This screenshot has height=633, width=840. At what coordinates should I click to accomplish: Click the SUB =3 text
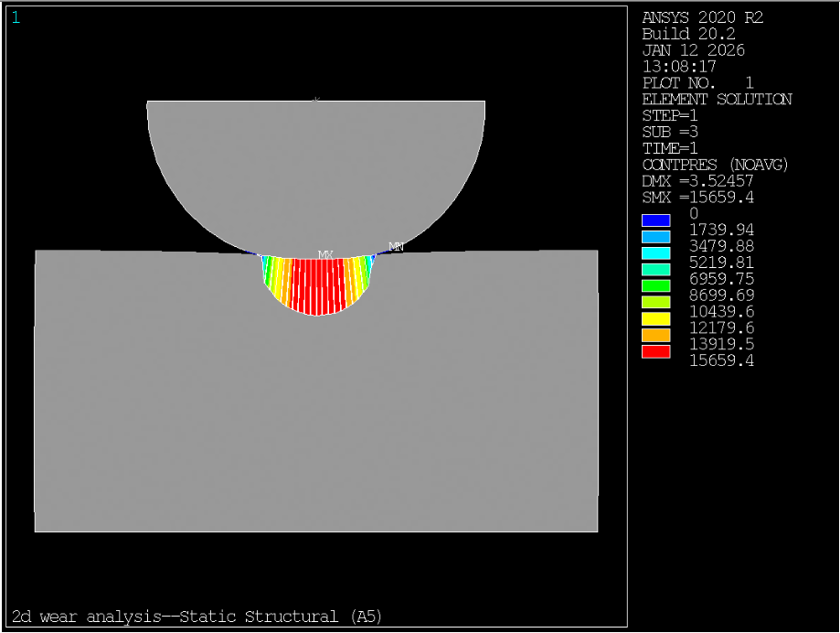[x=670, y=132]
